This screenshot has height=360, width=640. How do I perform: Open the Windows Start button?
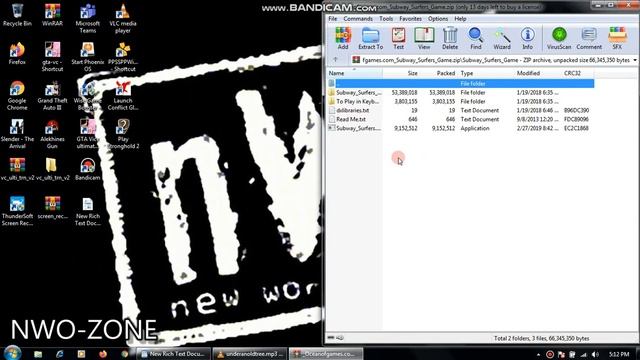pyautogui.click(x=13, y=353)
